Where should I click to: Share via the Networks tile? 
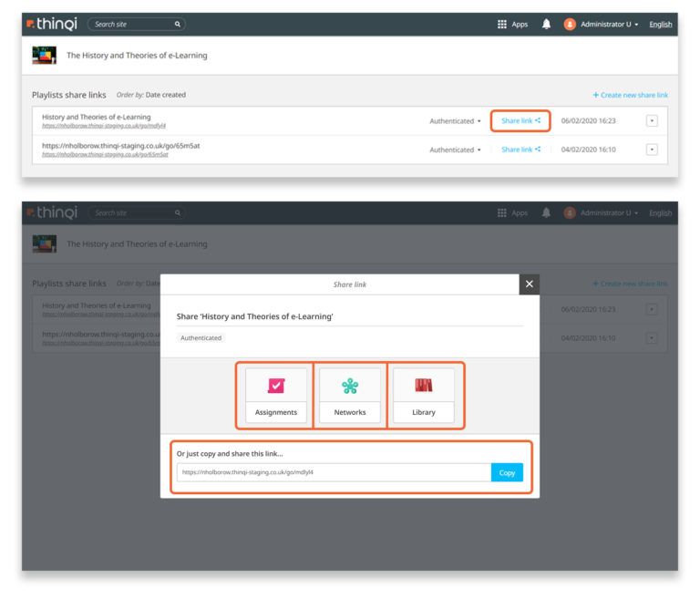(350, 396)
